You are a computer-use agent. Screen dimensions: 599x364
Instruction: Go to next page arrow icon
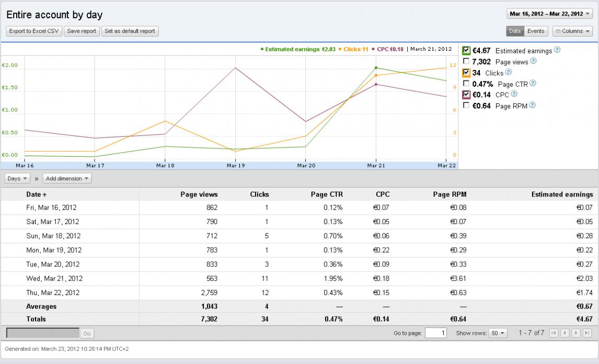[x=576, y=333]
